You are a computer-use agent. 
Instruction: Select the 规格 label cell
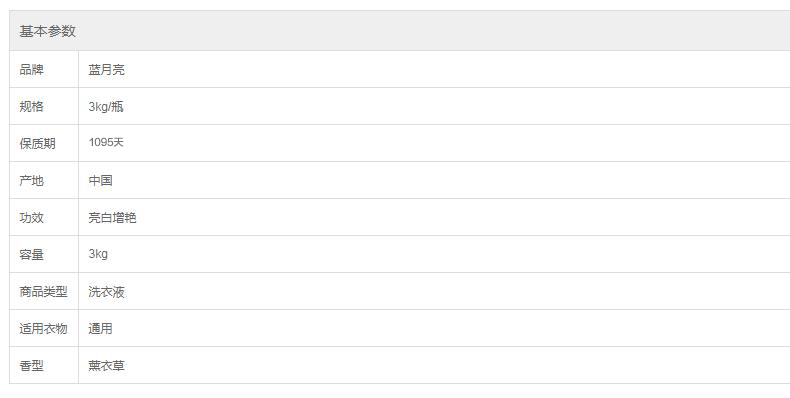pos(44,106)
